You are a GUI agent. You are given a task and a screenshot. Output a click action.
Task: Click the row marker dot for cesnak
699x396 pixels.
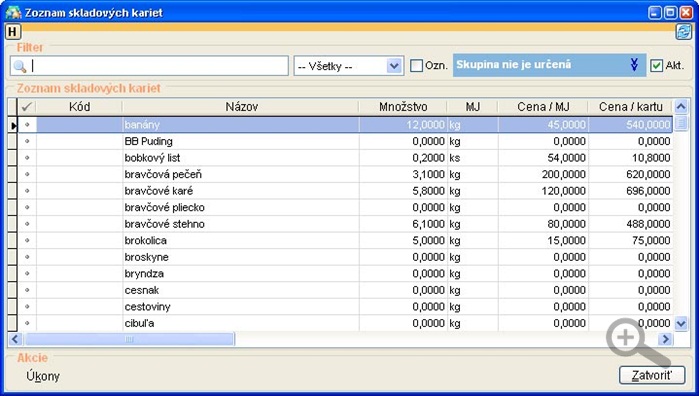(27, 290)
